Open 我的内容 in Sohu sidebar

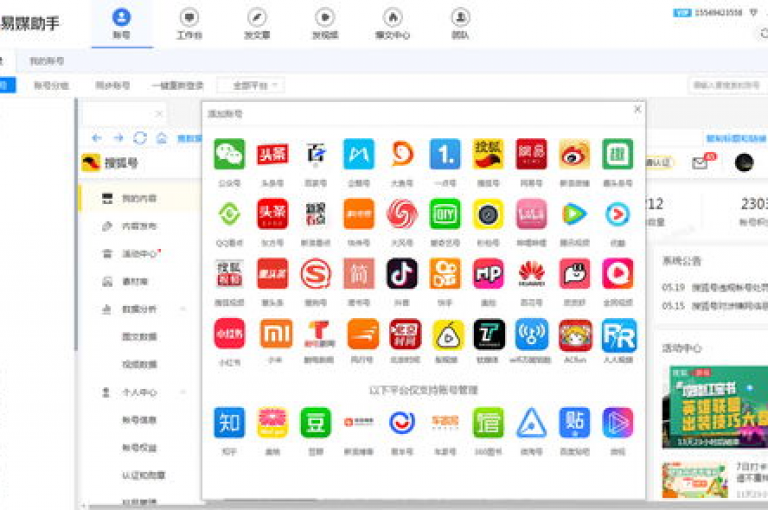pyautogui.click(x=140, y=198)
